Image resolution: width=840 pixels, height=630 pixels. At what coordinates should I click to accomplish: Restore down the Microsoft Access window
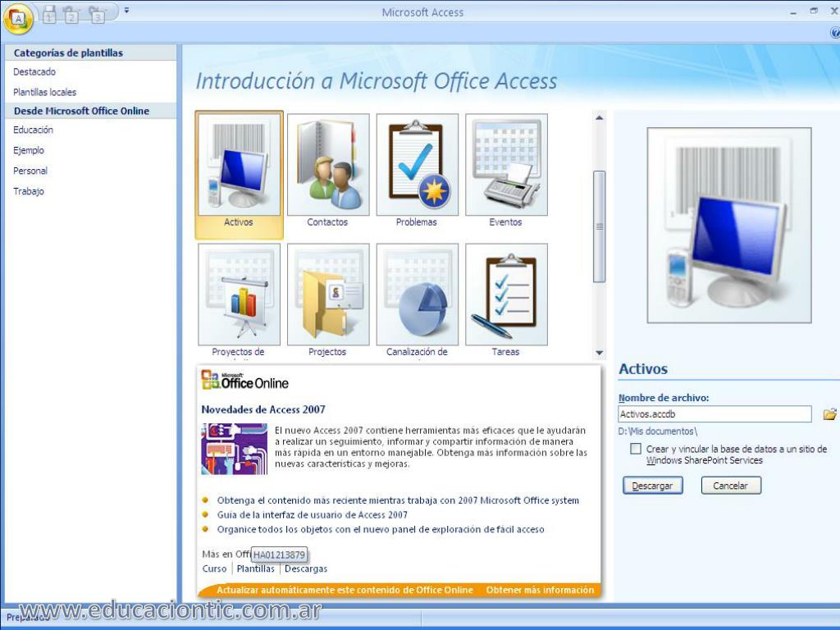click(815, 11)
